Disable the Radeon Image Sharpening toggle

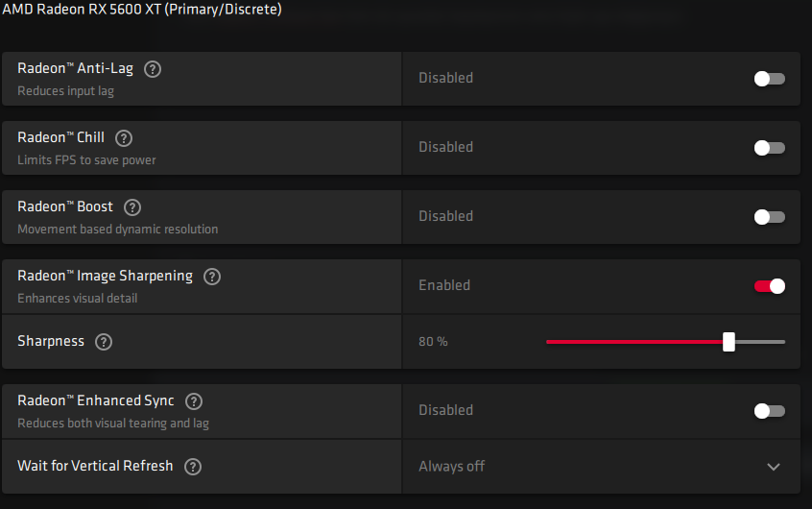(x=769, y=286)
